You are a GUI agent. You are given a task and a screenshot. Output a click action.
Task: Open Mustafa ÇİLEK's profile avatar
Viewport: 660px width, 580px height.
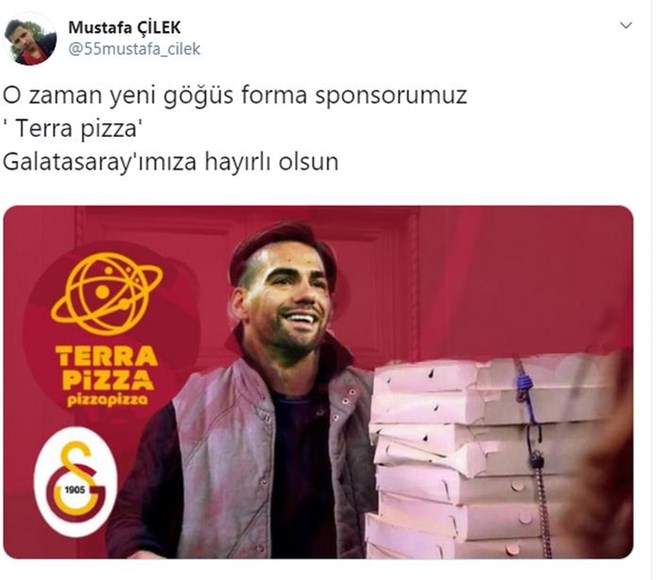(x=30, y=41)
